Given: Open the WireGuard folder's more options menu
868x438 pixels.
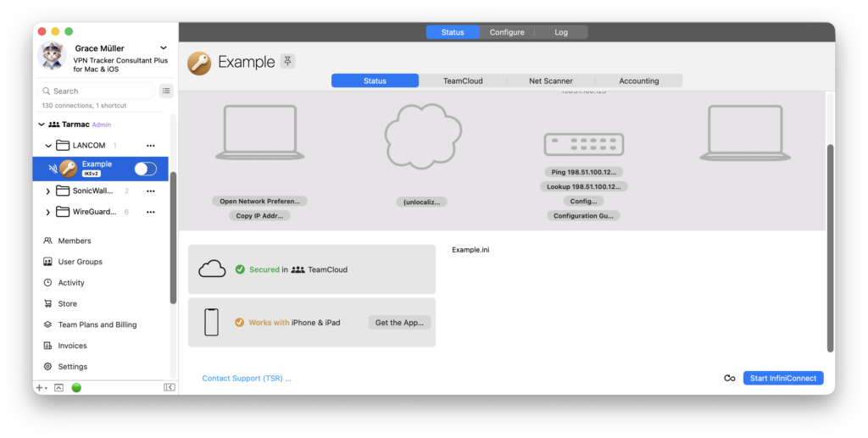Looking at the screenshot, I should pyautogui.click(x=151, y=212).
